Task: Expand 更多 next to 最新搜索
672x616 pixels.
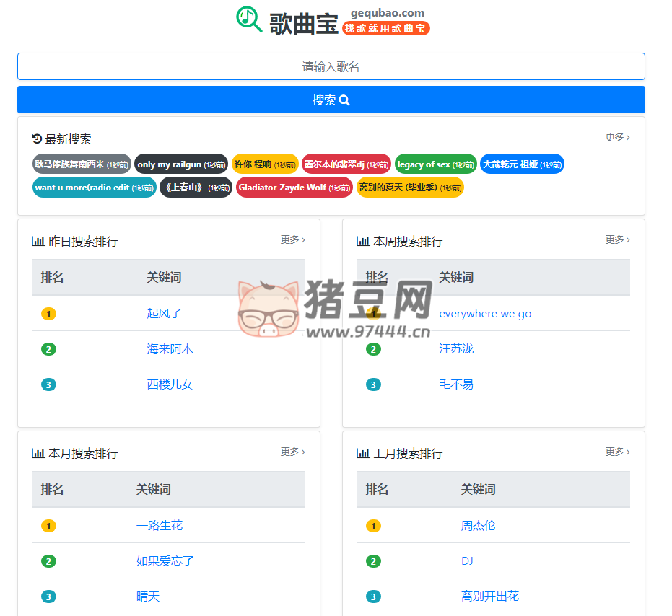Action: coord(616,137)
